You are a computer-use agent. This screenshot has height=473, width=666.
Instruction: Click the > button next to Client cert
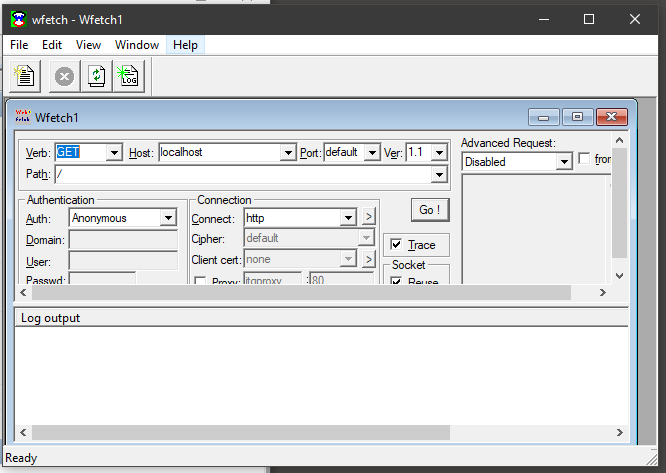(x=369, y=259)
